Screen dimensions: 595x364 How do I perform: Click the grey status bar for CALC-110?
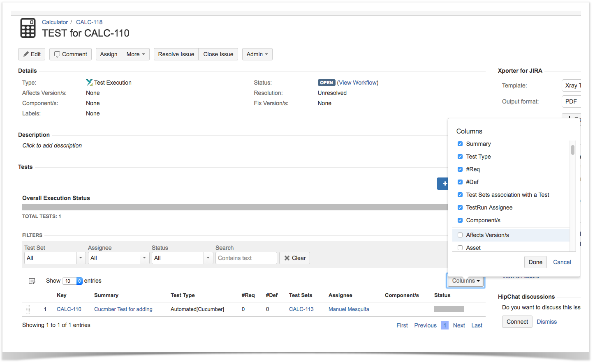coord(449,309)
